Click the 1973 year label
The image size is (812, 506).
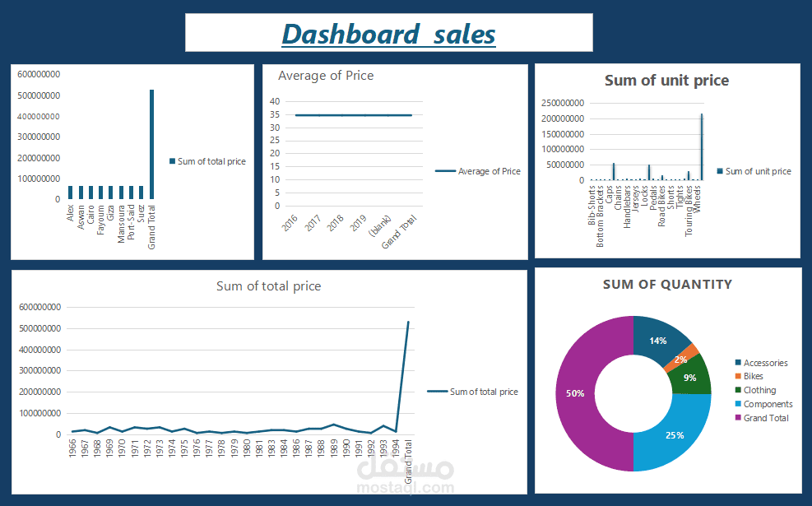160,448
